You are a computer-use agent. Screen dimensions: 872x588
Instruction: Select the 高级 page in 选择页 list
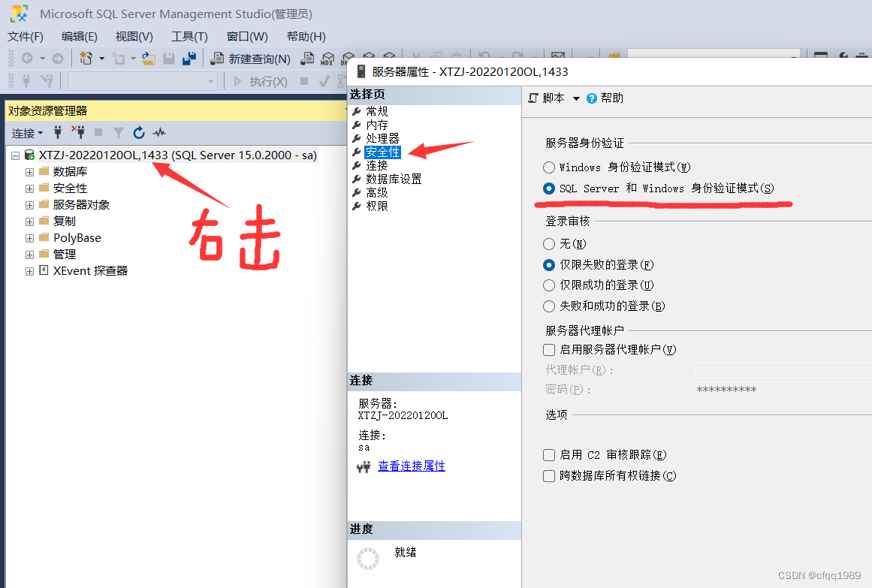(377, 192)
